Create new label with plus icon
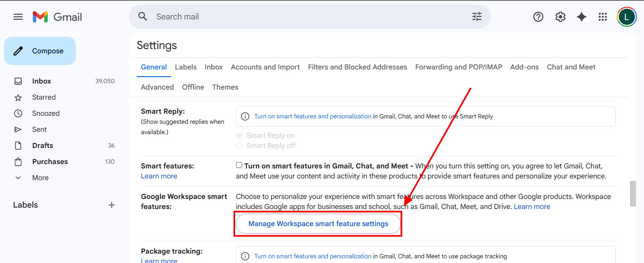 point(112,205)
